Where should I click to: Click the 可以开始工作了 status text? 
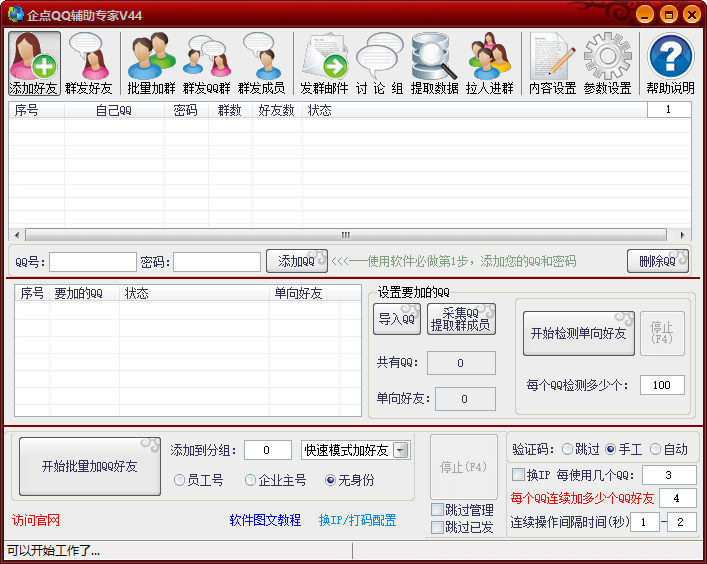[x=53, y=550]
